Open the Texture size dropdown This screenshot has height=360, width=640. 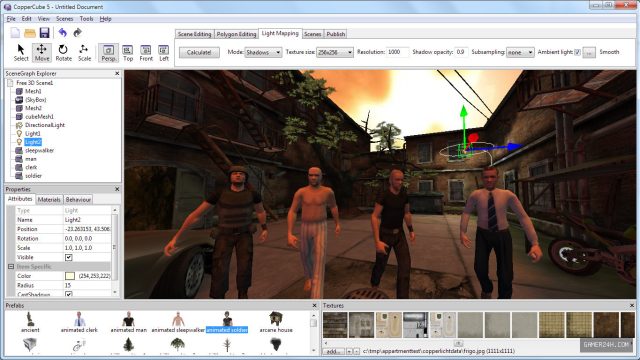(335, 52)
